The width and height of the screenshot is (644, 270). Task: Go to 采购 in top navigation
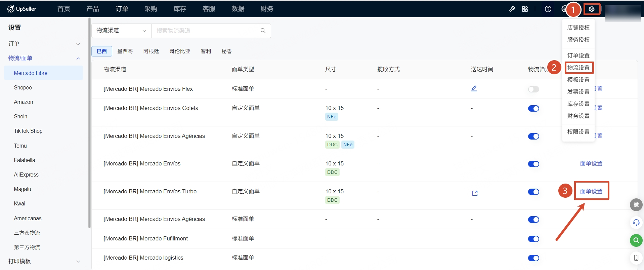pyautogui.click(x=151, y=9)
